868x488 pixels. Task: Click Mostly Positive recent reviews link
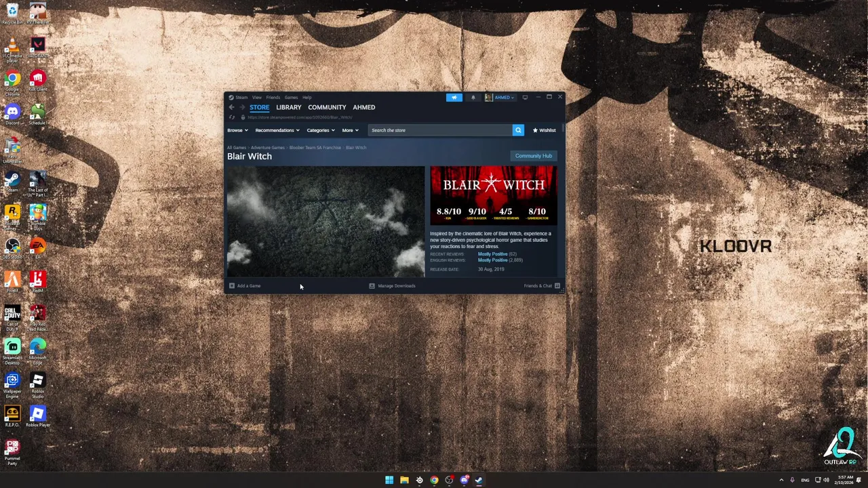[x=492, y=254]
